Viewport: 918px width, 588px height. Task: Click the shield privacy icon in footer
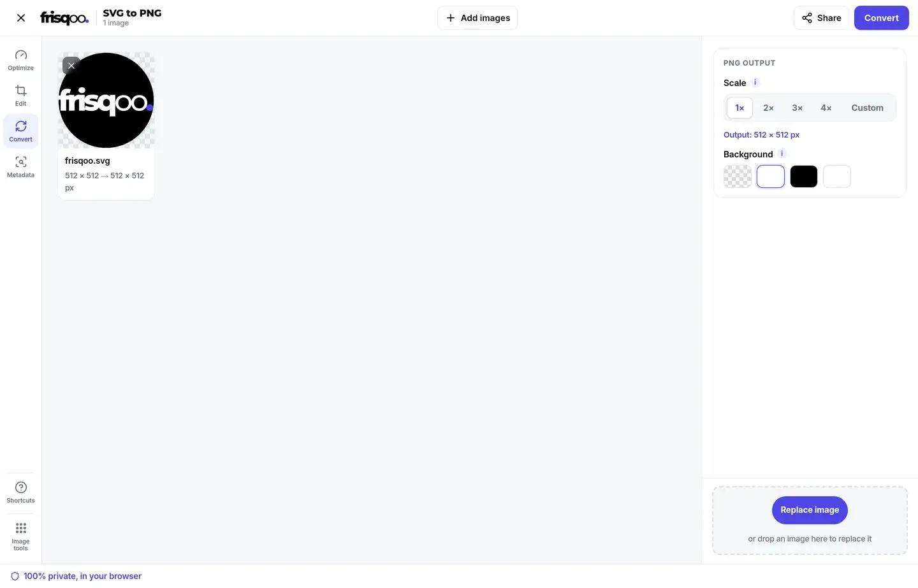coord(15,576)
